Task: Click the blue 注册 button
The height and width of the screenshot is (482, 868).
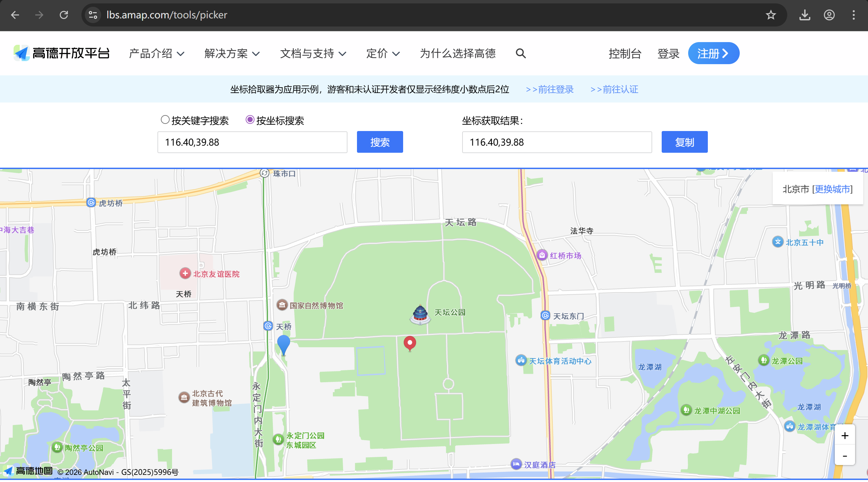Action: coord(714,53)
